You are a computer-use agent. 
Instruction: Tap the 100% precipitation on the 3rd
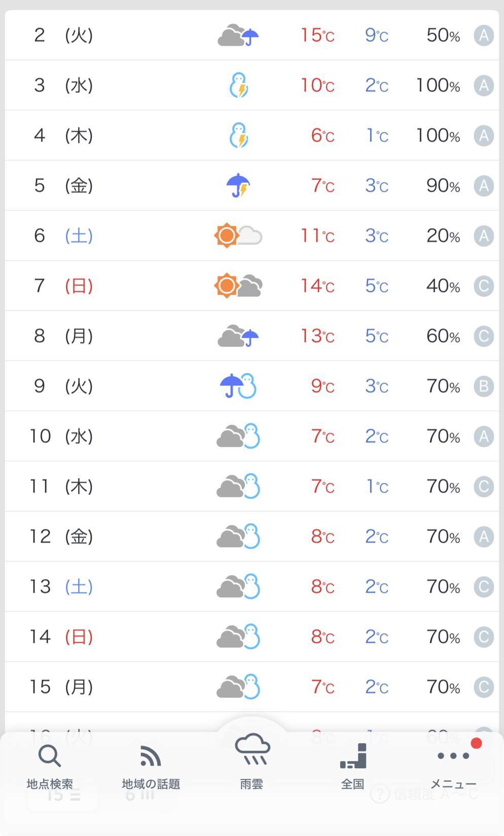tap(438, 85)
